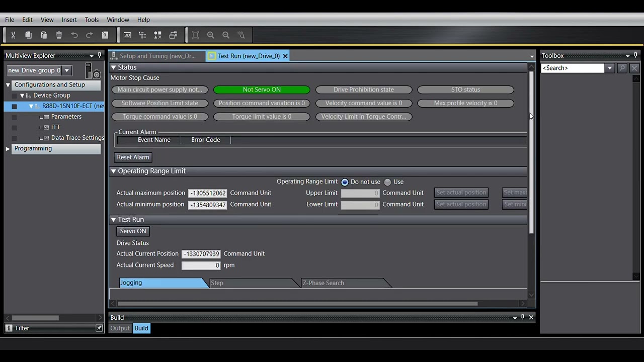Collapse the Operating Range Limit section
The height and width of the screenshot is (362, 644).
(113, 171)
